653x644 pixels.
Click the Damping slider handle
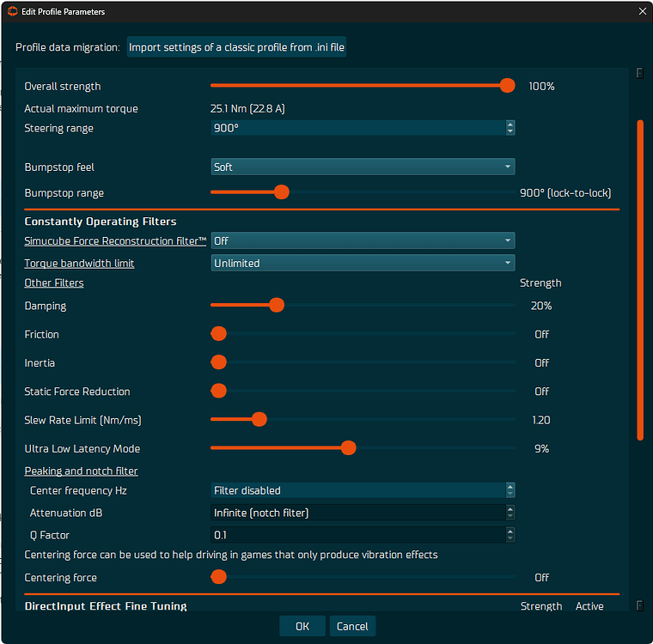point(276,306)
